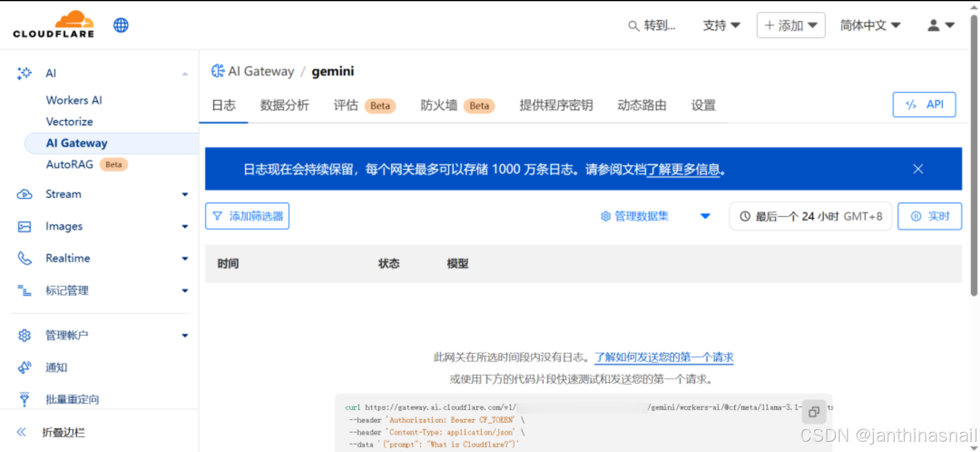Click the filter funnel icon in 添加筛选器

coord(218,216)
